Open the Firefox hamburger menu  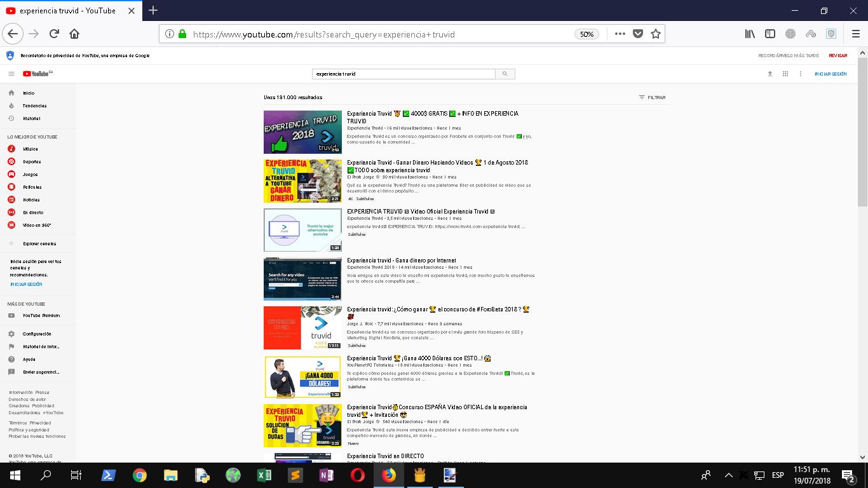click(x=855, y=34)
